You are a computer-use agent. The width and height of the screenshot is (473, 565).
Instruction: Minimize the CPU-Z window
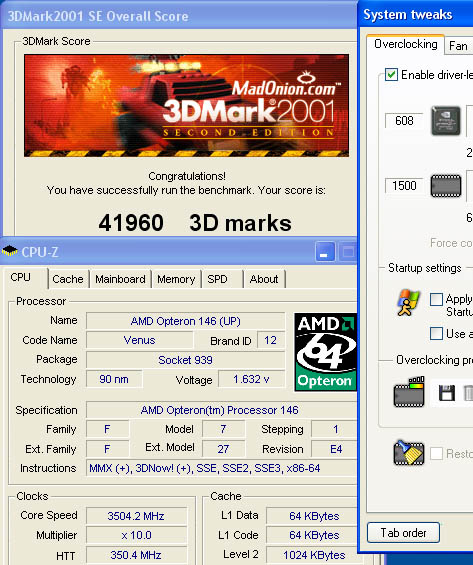(x=325, y=252)
